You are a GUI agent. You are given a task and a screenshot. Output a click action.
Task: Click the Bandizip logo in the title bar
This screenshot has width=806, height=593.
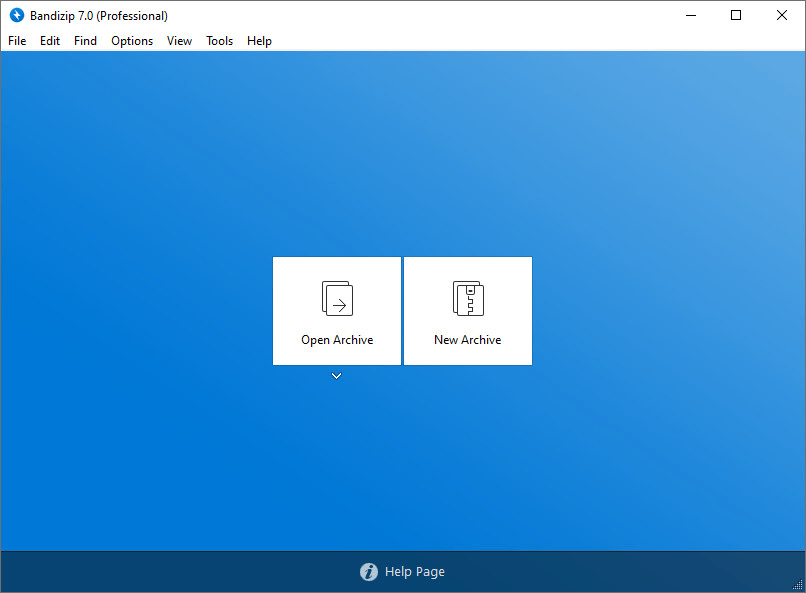click(x=17, y=15)
